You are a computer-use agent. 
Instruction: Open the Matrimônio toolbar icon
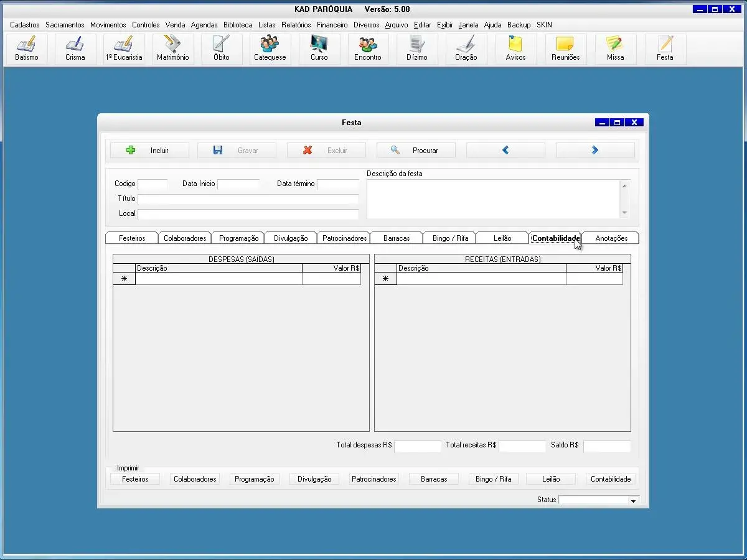click(173, 49)
